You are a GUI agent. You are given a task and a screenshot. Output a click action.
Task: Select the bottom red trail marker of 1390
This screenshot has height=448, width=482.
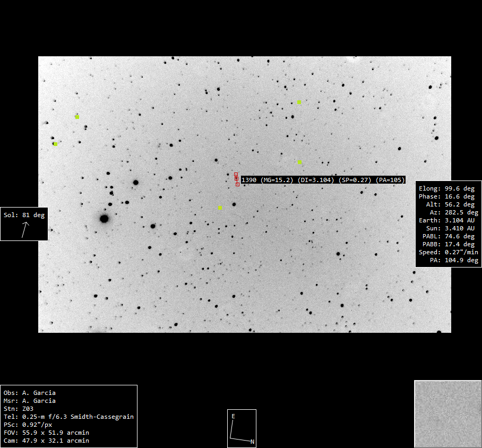coord(237,184)
